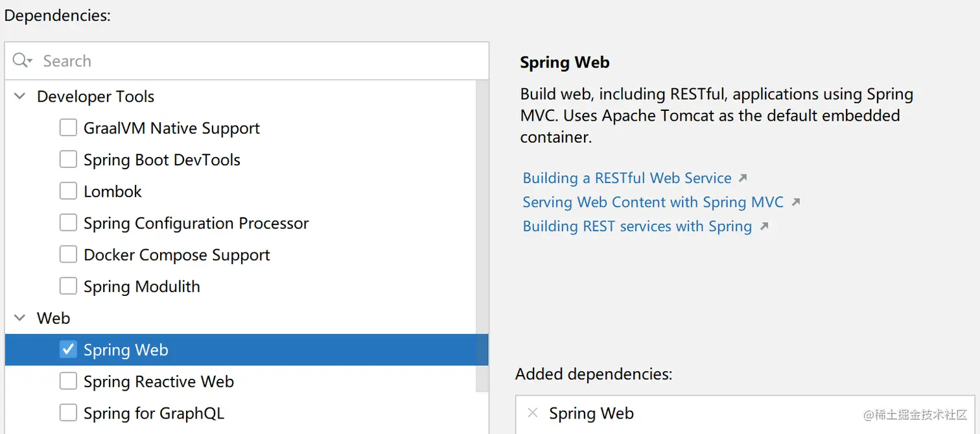Check the Lombok dependency
980x434 pixels.
68,191
